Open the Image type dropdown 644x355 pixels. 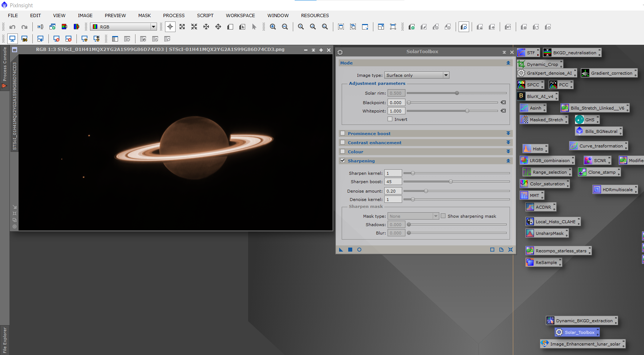417,75
